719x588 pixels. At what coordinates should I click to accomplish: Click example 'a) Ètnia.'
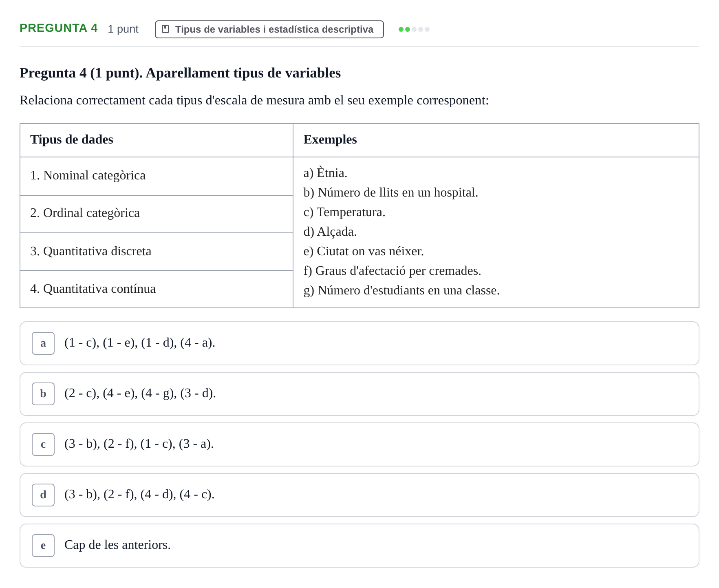[x=325, y=173]
